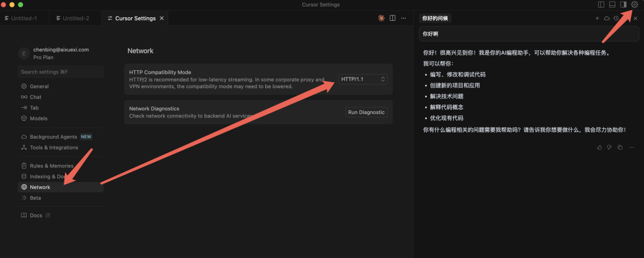Open more options ellipsis under the chat response

click(631, 147)
